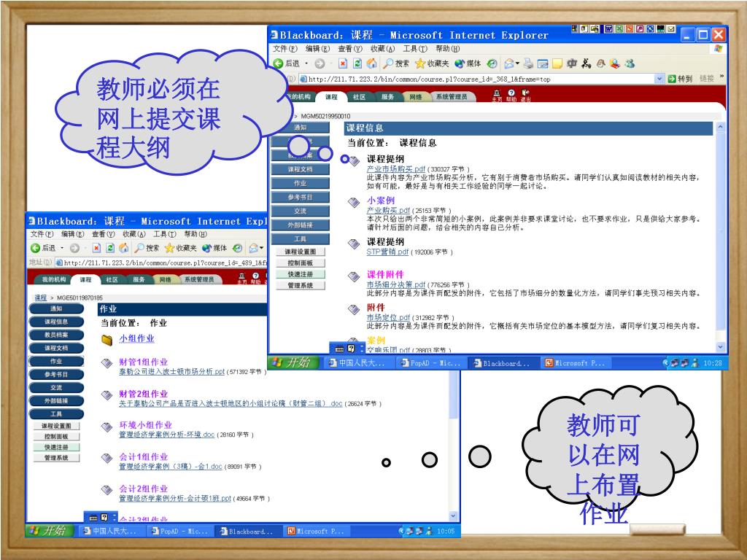Click 退出 logout icon in upper Blackboard header

(525, 96)
